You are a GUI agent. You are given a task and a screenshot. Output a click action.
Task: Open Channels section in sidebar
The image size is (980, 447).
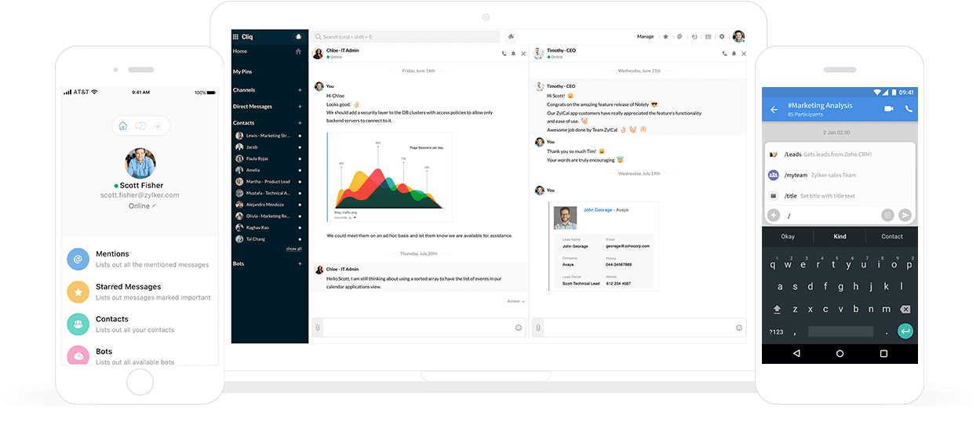[244, 90]
